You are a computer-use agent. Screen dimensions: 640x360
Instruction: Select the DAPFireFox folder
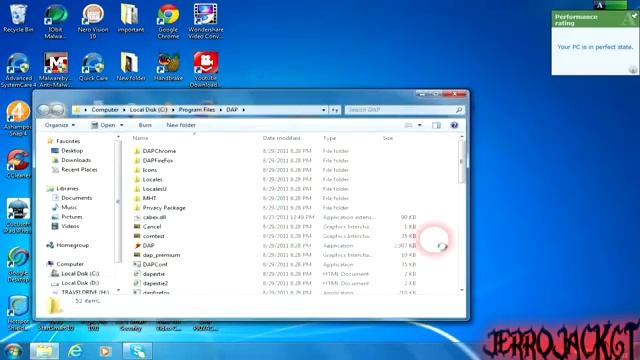pyautogui.click(x=153, y=160)
